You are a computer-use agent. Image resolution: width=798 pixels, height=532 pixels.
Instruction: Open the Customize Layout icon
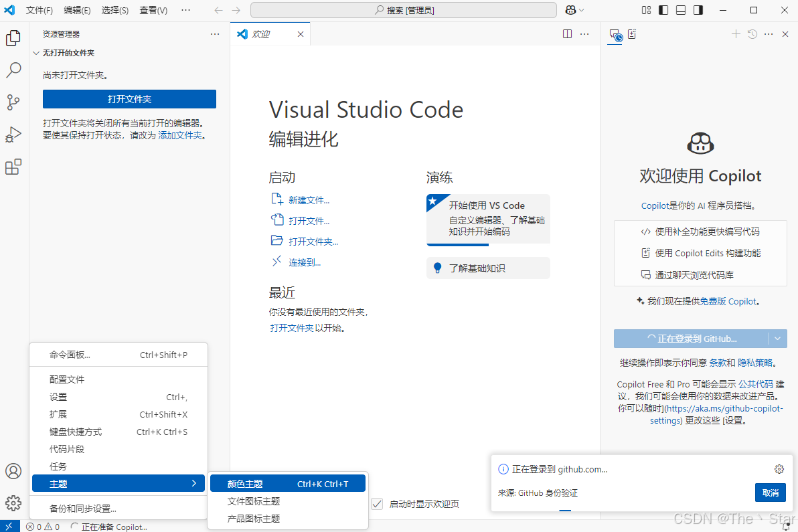[x=646, y=10]
